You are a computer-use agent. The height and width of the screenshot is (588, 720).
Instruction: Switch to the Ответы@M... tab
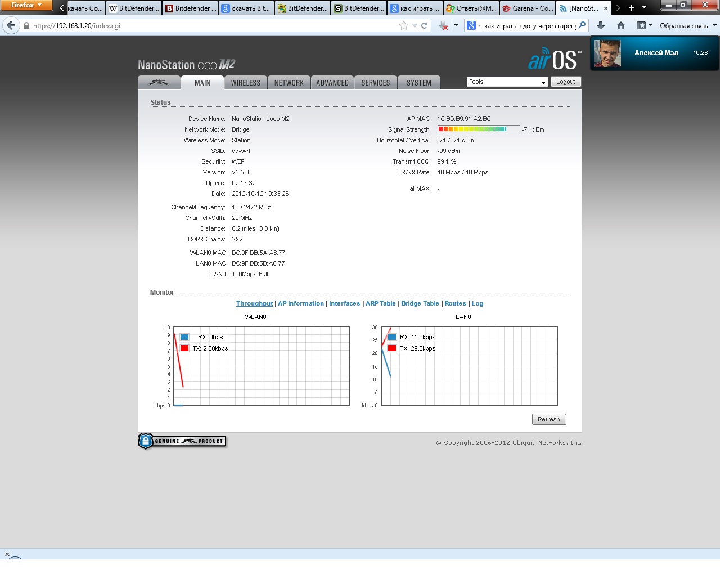point(471,8)
